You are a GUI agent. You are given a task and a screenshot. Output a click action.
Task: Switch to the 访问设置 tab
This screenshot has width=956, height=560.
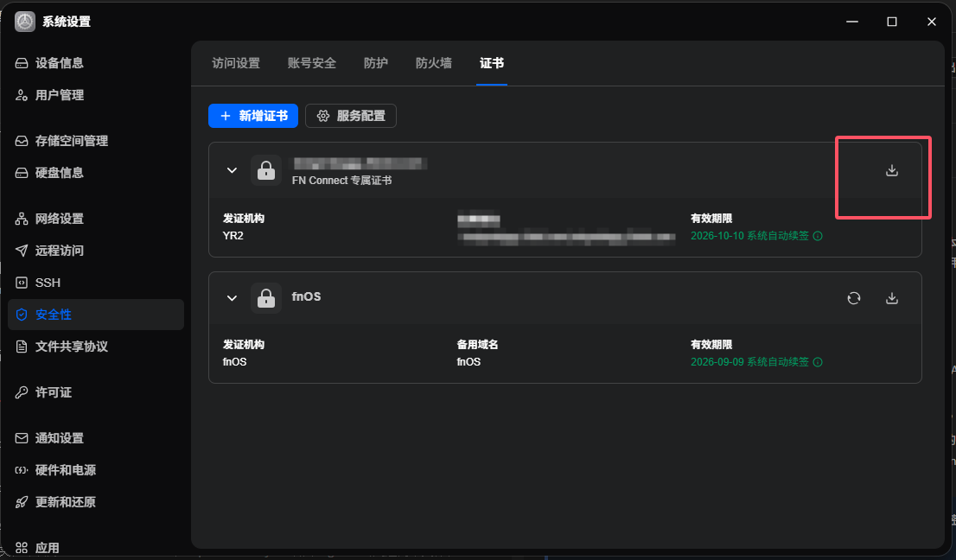point(236,63)
